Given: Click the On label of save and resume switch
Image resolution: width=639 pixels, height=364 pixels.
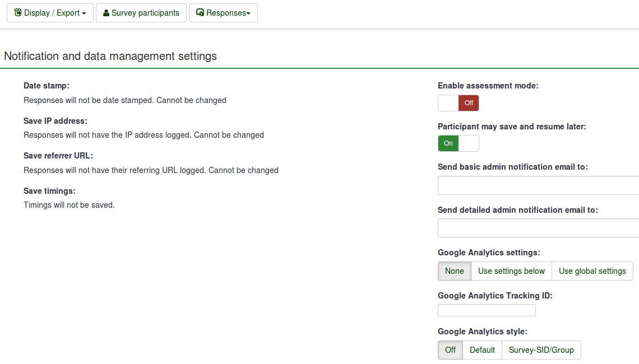Looking at the screenshot, I should [448, 143].
